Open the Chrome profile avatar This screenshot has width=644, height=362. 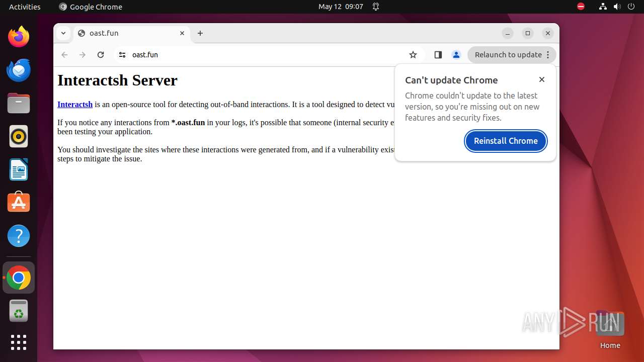pyautogui.click(x=456, y=55)
